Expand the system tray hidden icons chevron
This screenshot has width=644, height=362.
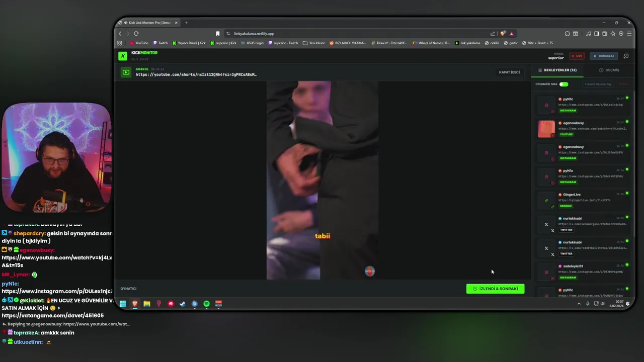click(579, 304)
